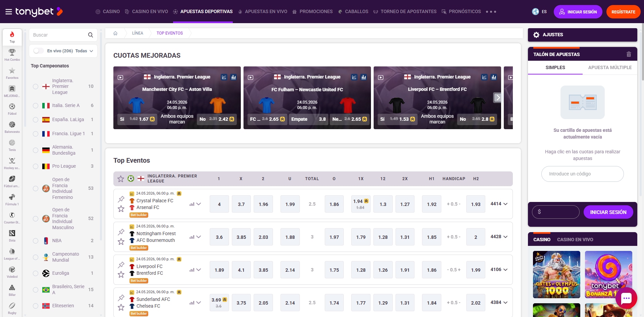Switch to Casino en Vivo tab
Screen dimensions: 644x317
point(575,240)
